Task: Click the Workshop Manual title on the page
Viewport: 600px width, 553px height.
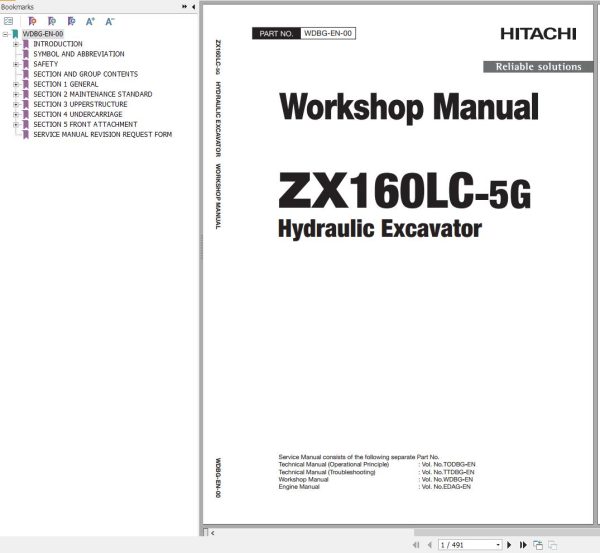Action: click(x=409, y=106)
